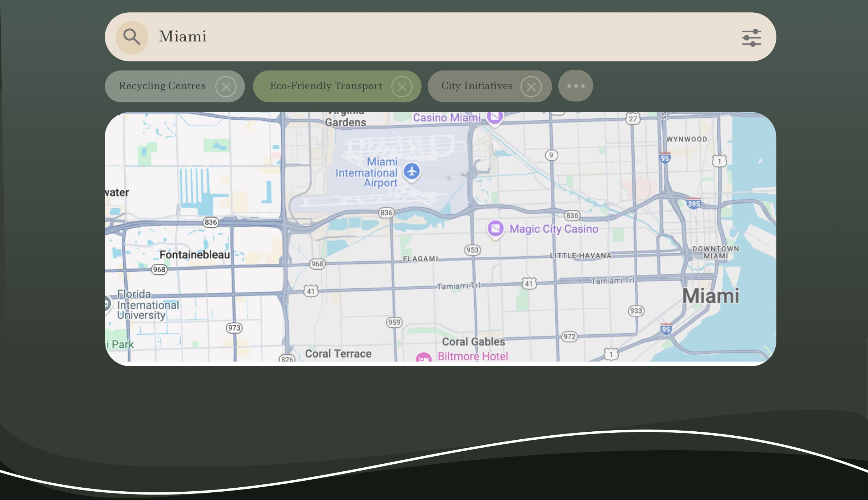Click the Miami International Airport label
The image size is (868, 500).
coord(366,173)
